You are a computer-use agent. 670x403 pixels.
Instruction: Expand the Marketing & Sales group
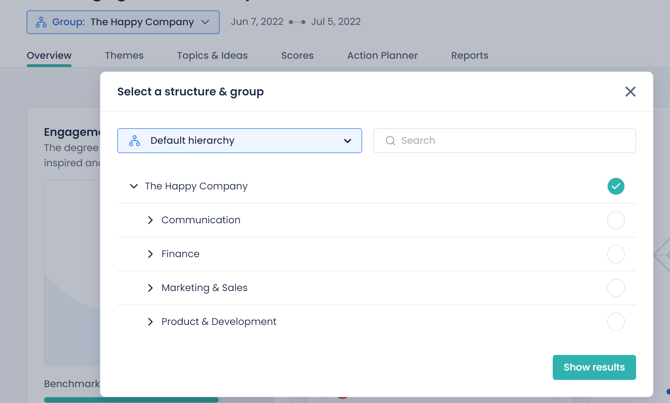point(151,288)
